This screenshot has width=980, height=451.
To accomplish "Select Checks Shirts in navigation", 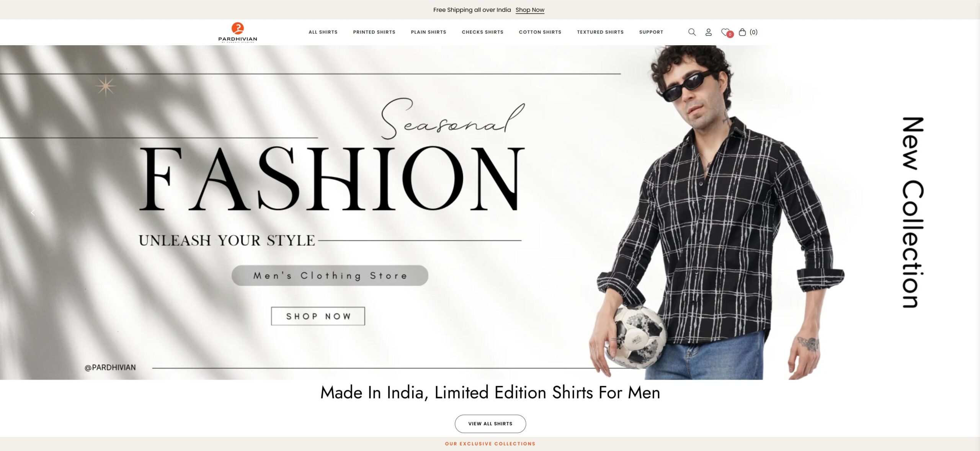I will 482,32.
